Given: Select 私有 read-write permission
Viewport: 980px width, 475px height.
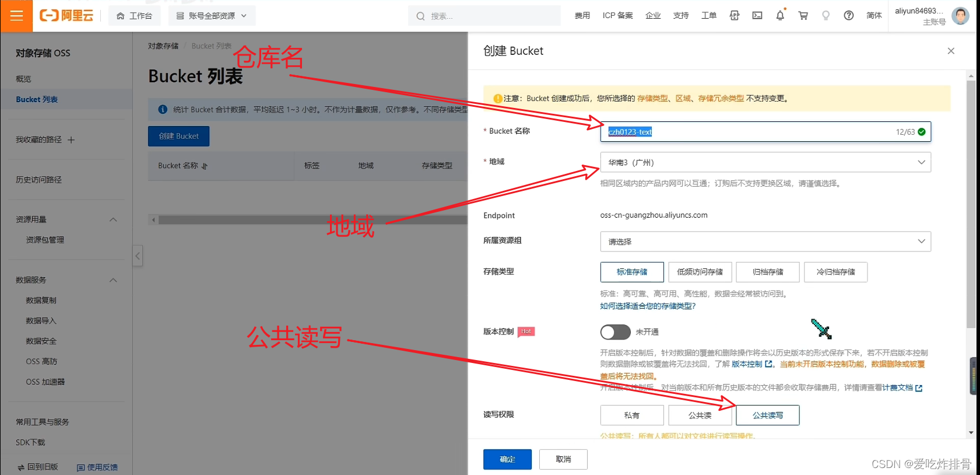Looking at the screenshot, I should tap(632, 415).
